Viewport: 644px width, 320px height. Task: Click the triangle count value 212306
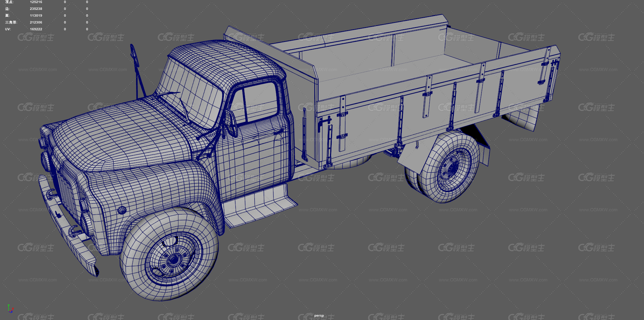(36, 22)
